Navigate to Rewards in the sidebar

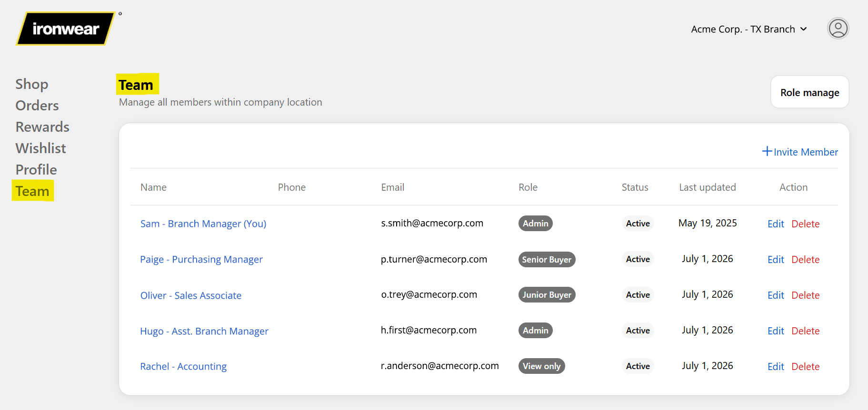42,127
